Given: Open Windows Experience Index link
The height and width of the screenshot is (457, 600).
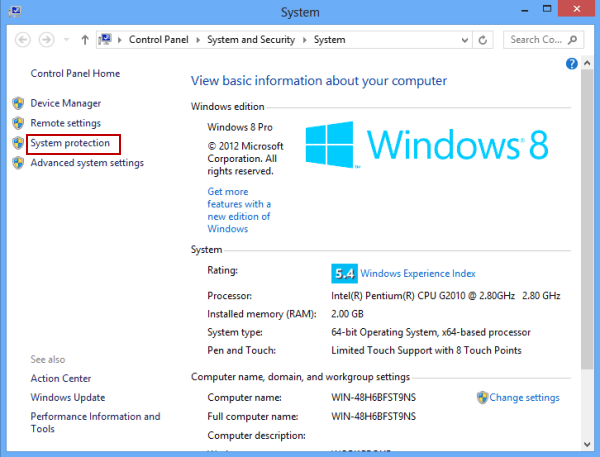Looking at the screenshot, I should [x=418, y=273].
